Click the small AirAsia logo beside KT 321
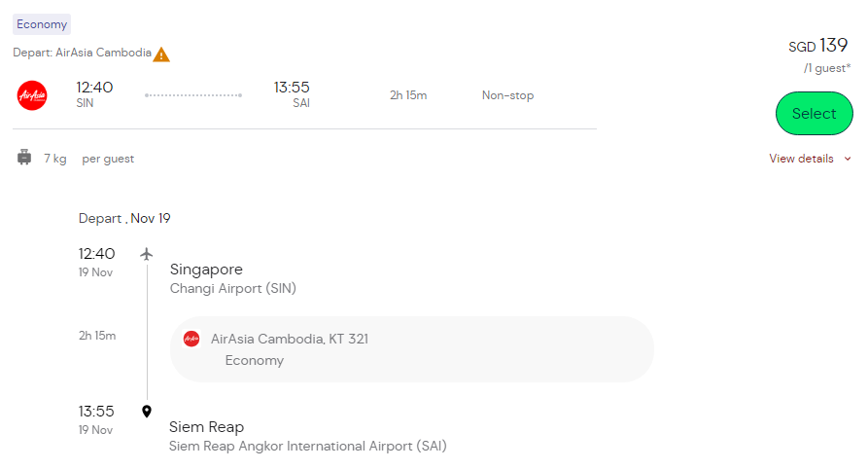This screenshot has height=469, width=868. pos(191,339)
